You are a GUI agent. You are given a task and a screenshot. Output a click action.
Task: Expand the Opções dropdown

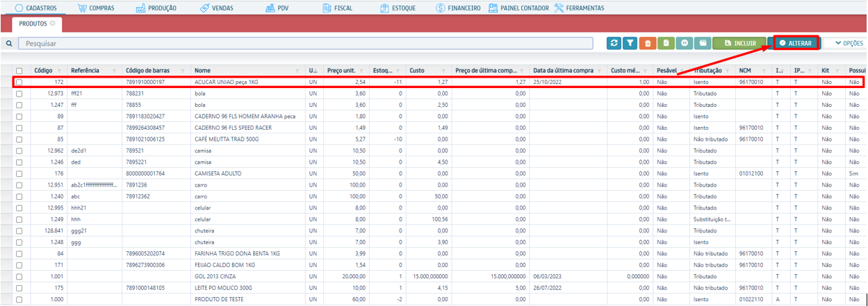click(x=849, y=43)
